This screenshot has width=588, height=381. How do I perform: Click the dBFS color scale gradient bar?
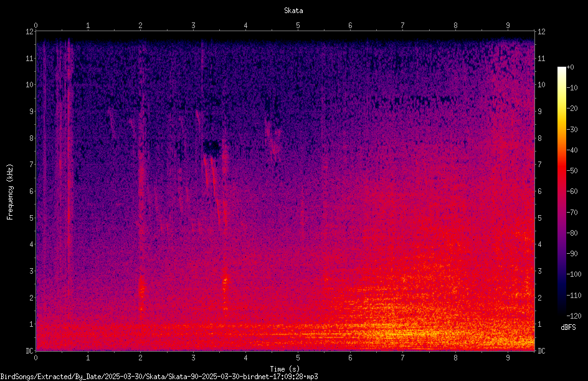[x=561, y=191]
